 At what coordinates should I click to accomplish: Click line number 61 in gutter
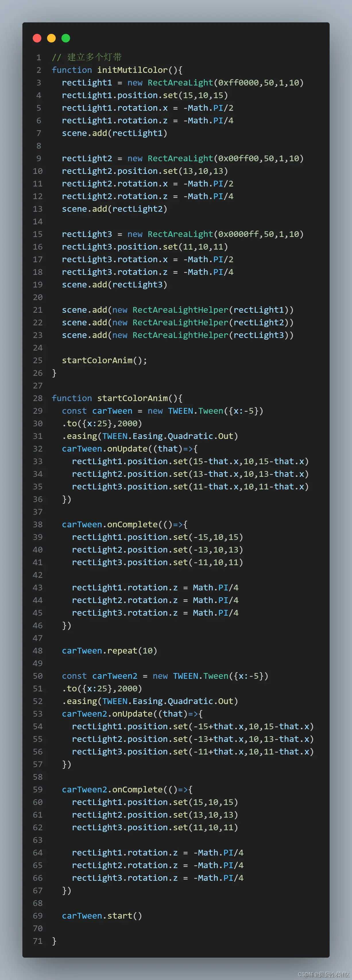[x=38, y=815]
